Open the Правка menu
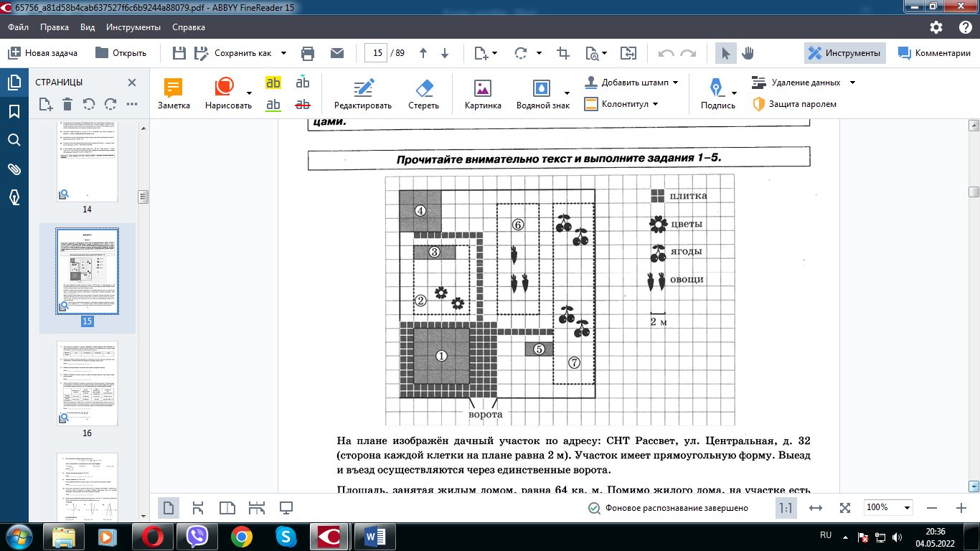This screenshot has height=551, width=980. click(x=55, y=27)
